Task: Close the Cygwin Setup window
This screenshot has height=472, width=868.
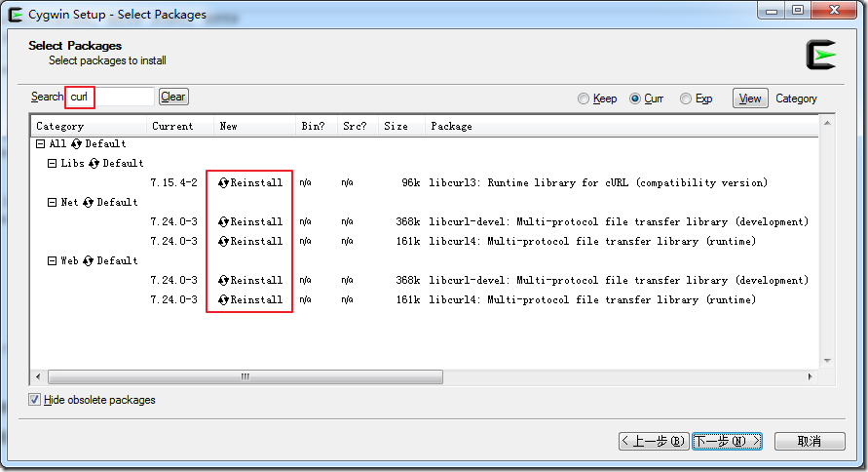Action: click(834, 10)
